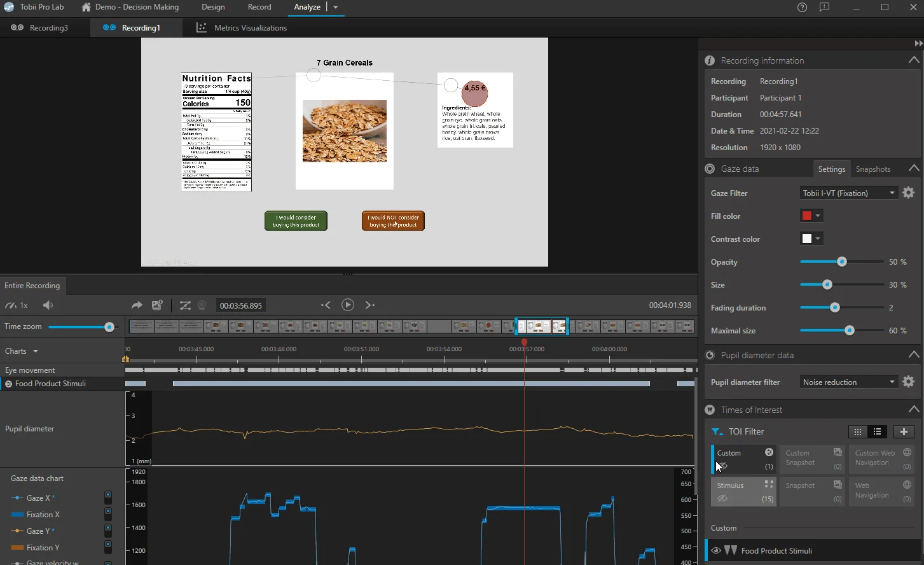Image resolution: width=924 pixels, height=565 pixels.
Task: Toggle visibility of Food Product Stimuli TOI
Action: tap(716, 551)
